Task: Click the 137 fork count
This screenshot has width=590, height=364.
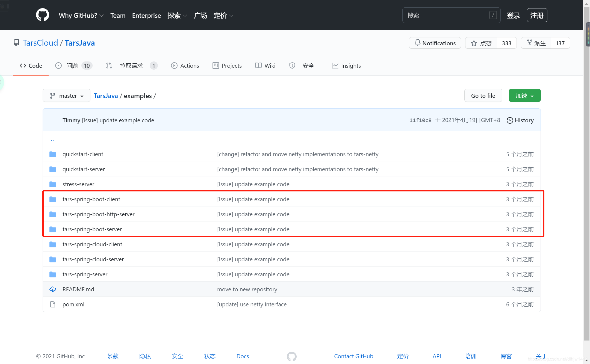Action: 560,43
